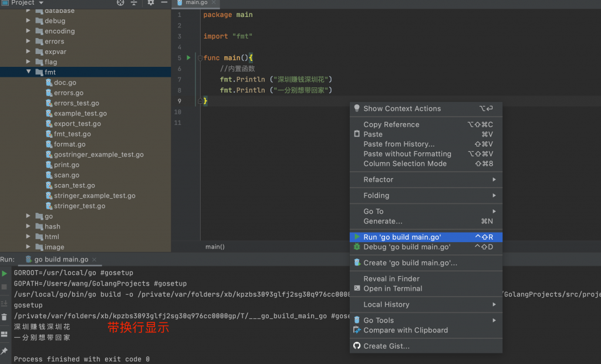Select scan.go file
The width and height of the screenshot is (601, 364).
coord(66,175)
